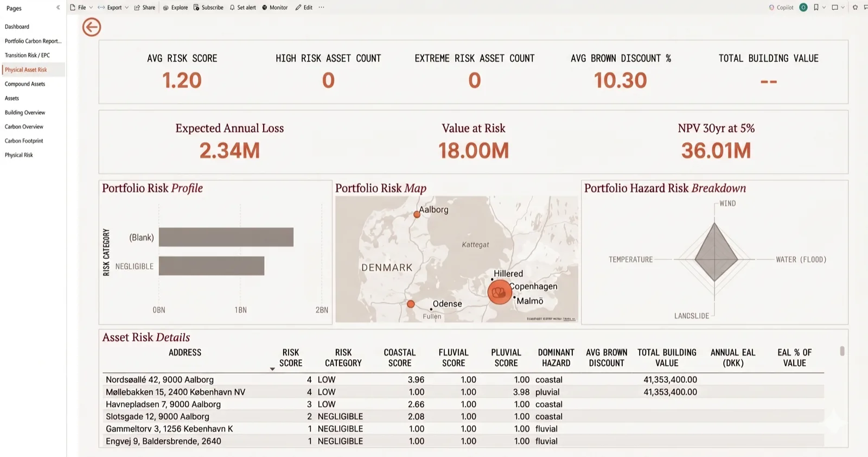Open Copilot

[781, 8]
